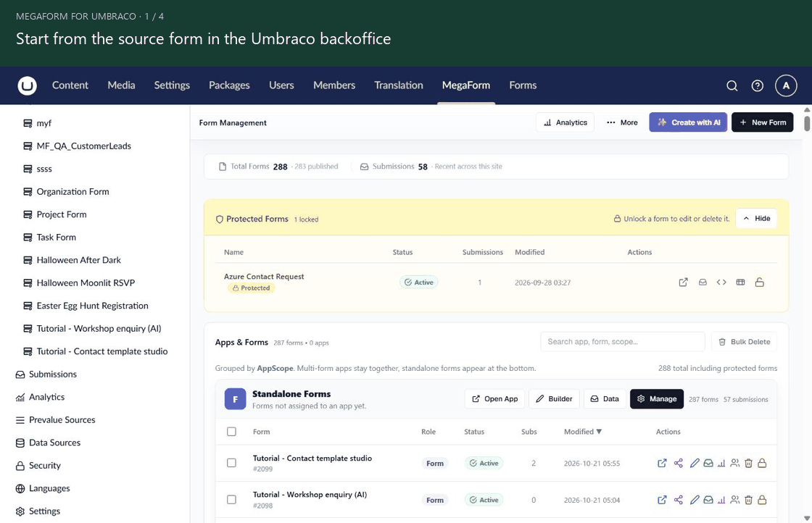
Task: Open Azure Contact Request in new window icon
Action: click(x=683, y=282)
